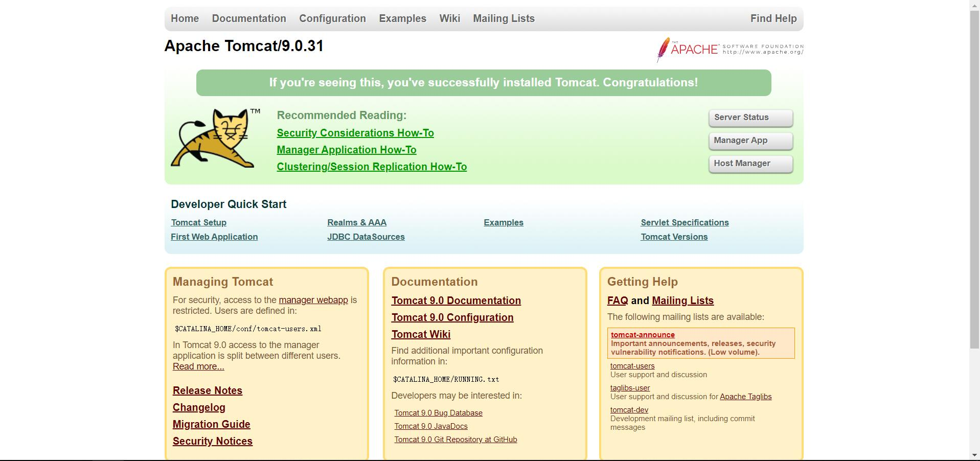Screen dimensions: 980x461
Task: Click the scrollbar up arrow
Action: coord(975,4)
